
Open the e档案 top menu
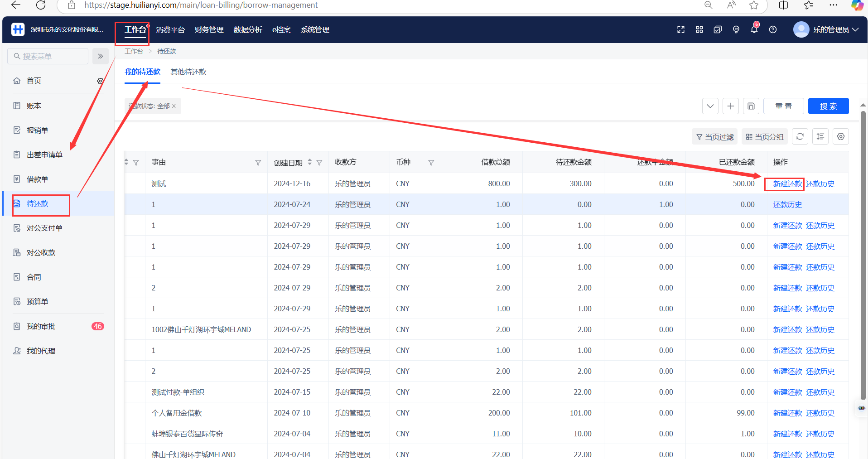point(281,29)
